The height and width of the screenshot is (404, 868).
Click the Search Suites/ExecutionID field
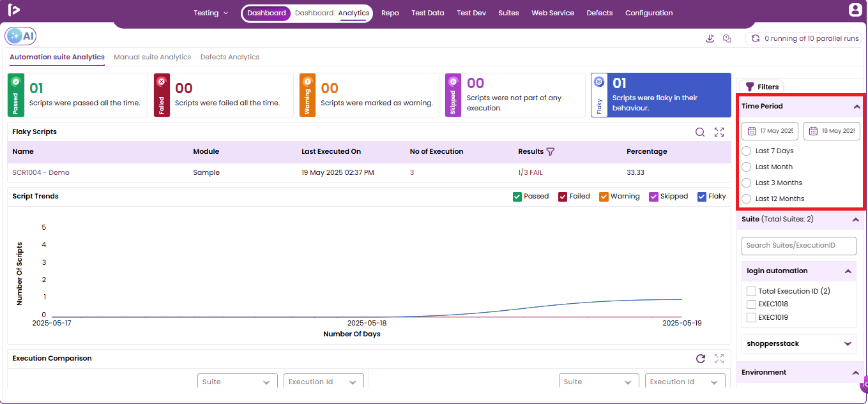[799, 246]
